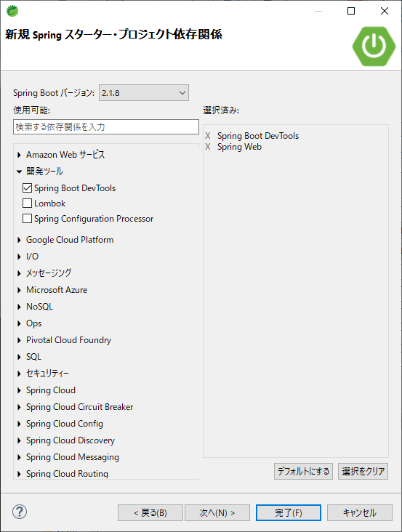The height and width of the screenshot is (532, 402).
Task: Focus the dependency search input field
Action: click(106, 127)
